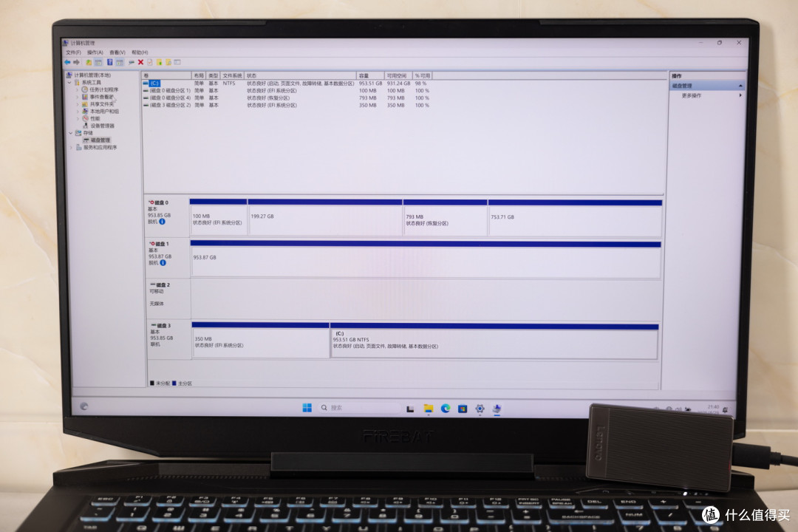Expand the 任务计划程序 tree node
Screen dimensions: 798x532
tap(78, 89)
